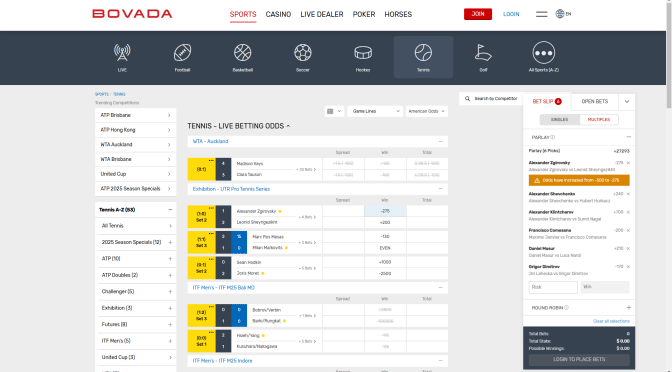Collapse the Parlay section
The height and width of the screenshot is (372, 672).
tap(629, 137)
